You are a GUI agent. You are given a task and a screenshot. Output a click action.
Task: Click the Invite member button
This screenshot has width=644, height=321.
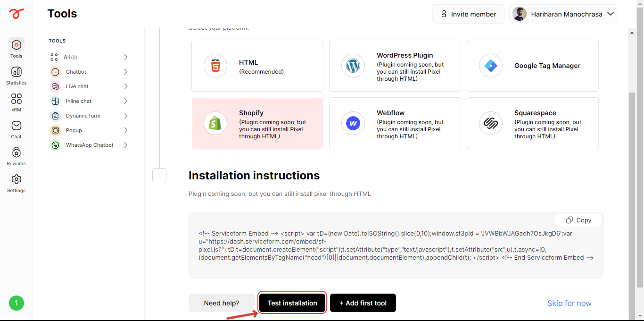pyautogui.click(x=468, y=14)
